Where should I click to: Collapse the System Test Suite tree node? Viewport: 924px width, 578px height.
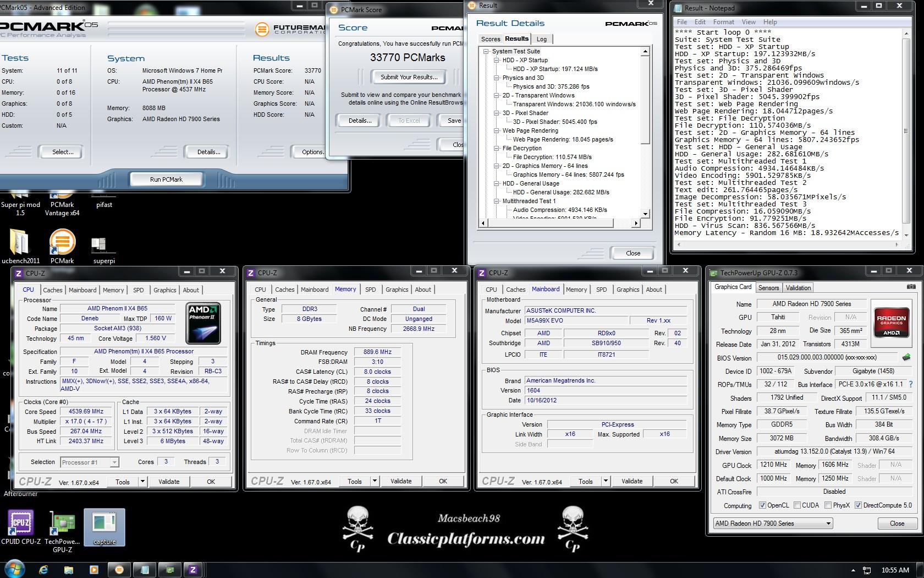pos(486,51)
